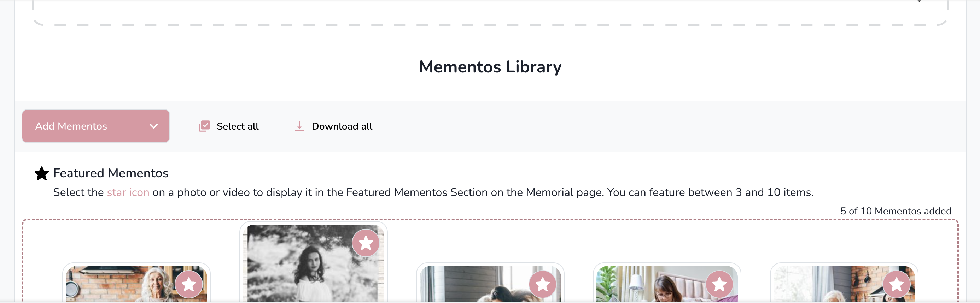Toggle star on the pink bedroom photo
The height and width of the screenshot is (303, 980).
tap(719, 284)
